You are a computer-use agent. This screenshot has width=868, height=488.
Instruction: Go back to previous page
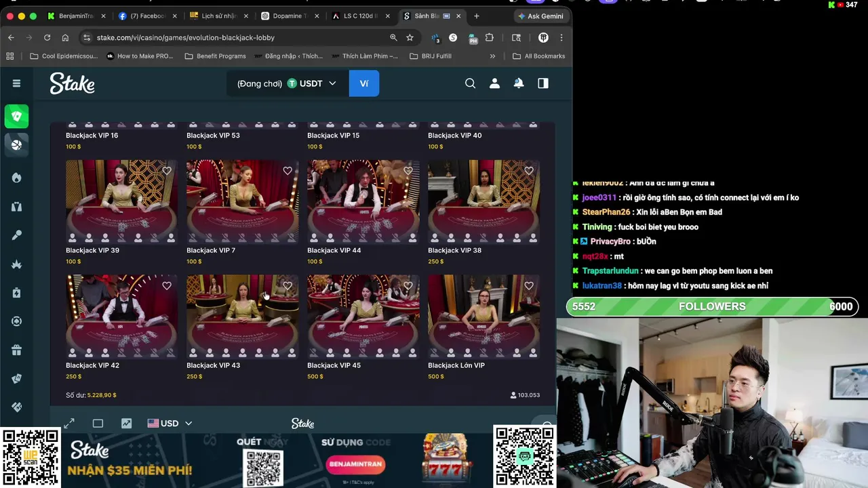click(x=11, y=37)
